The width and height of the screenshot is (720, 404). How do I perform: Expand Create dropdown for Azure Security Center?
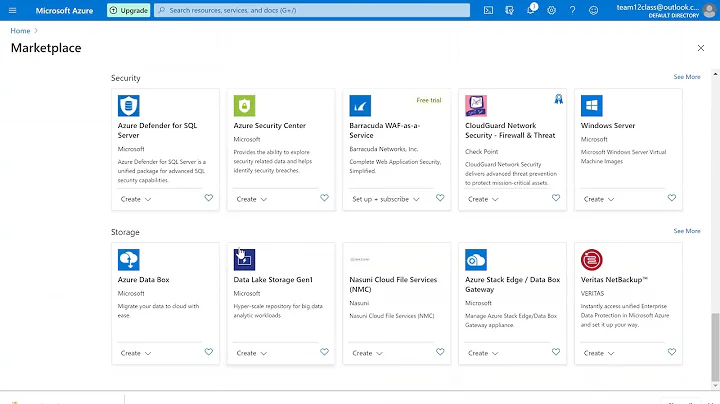point(252,199)
